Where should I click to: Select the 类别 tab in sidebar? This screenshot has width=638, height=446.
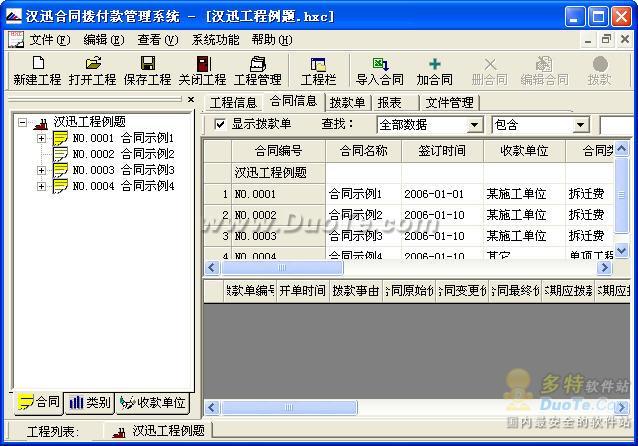(x=90, y=403)
